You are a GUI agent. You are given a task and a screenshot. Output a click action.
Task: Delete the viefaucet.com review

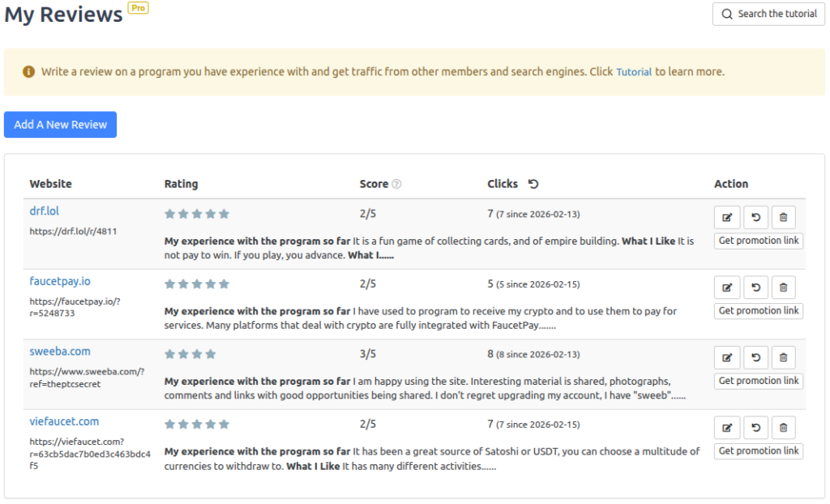click(783, 428)
